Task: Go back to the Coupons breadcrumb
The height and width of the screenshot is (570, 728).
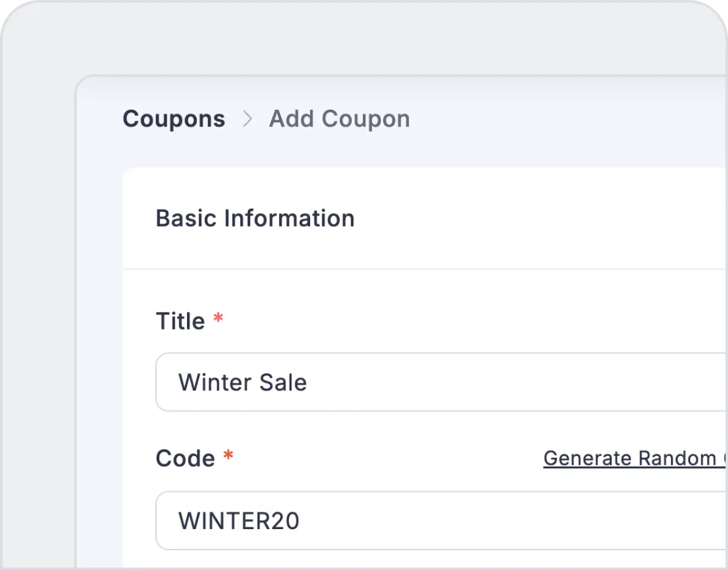Action: point(174,119)
